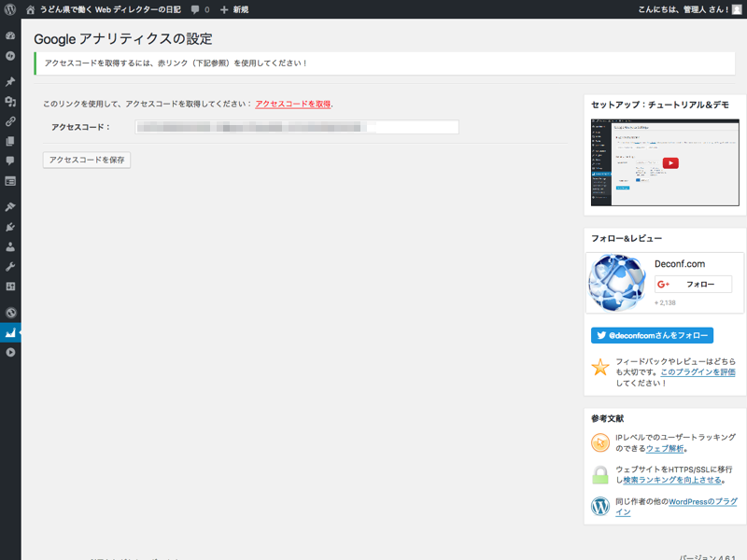The image size is (747, 560).
Task: Open the こんにちは、管理人 さん account menu
Action: coord(684,9)
